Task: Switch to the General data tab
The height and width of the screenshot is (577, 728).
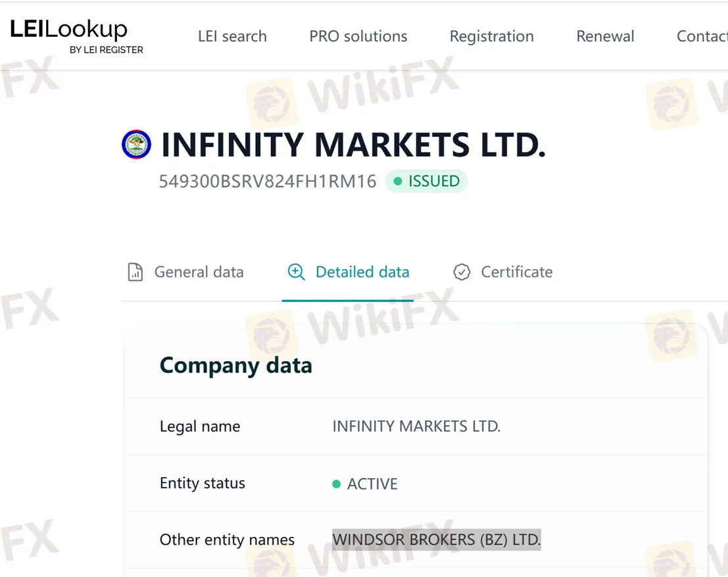Action: pos(199,272)
